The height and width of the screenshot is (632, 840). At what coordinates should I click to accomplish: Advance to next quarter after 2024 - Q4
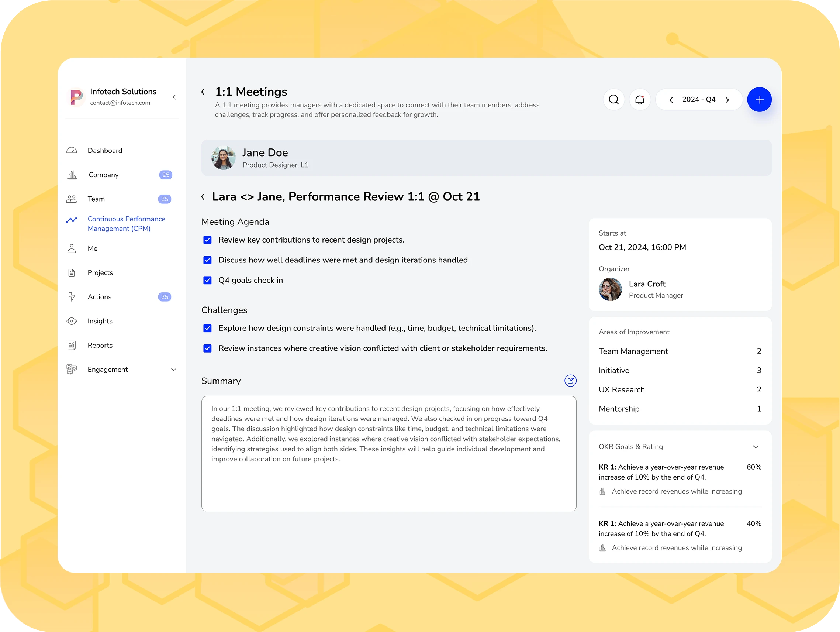pos(727,100)
